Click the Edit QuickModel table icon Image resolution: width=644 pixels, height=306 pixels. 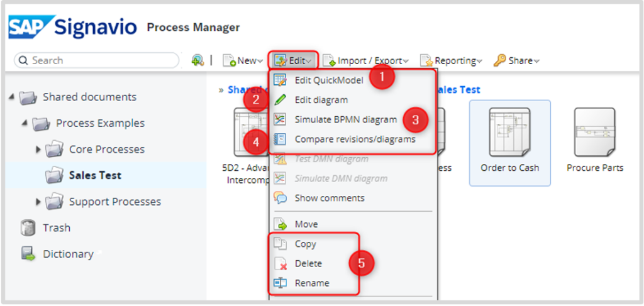[x=280, y=80]
